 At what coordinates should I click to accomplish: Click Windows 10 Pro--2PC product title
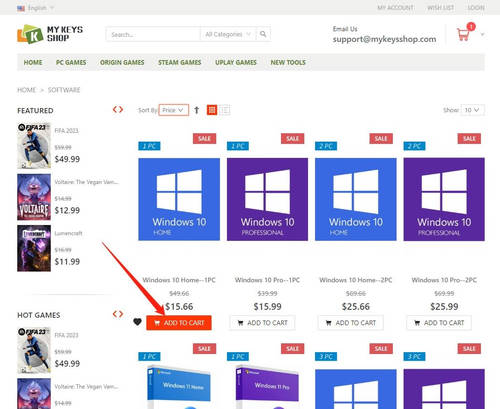pyautogui.click(x=444, y=280)
